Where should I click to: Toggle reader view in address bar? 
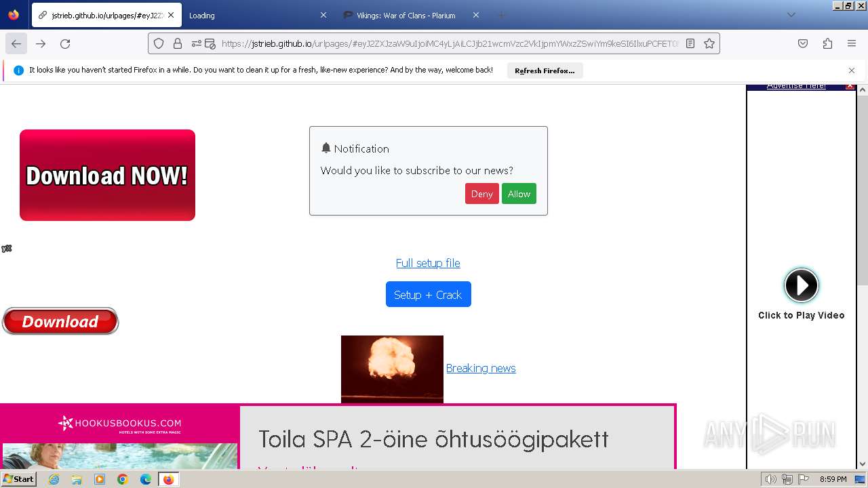point(690,43)
